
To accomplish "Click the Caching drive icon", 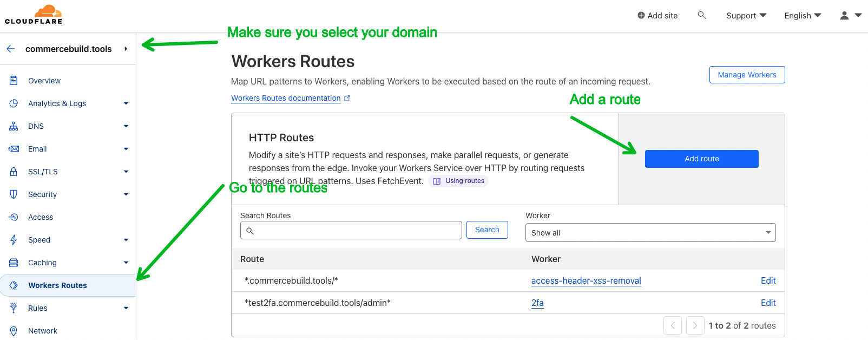I will click(14, 263).
